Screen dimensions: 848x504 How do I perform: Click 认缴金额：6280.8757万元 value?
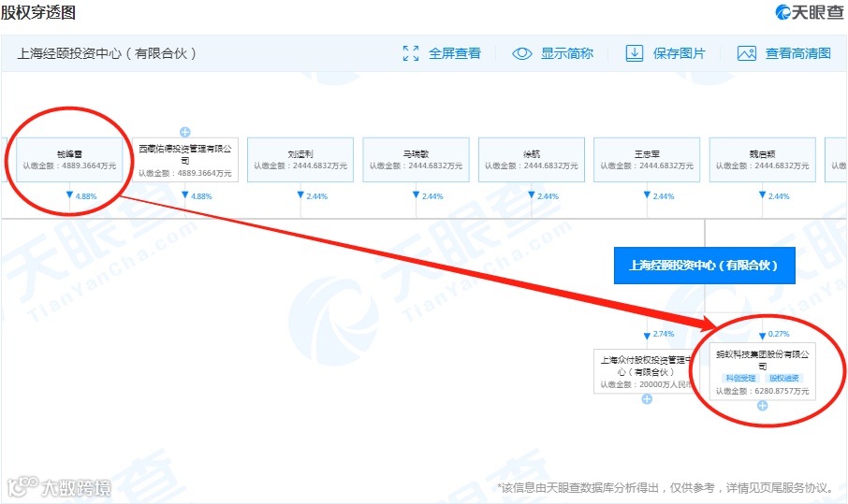(x=763, y=391)
